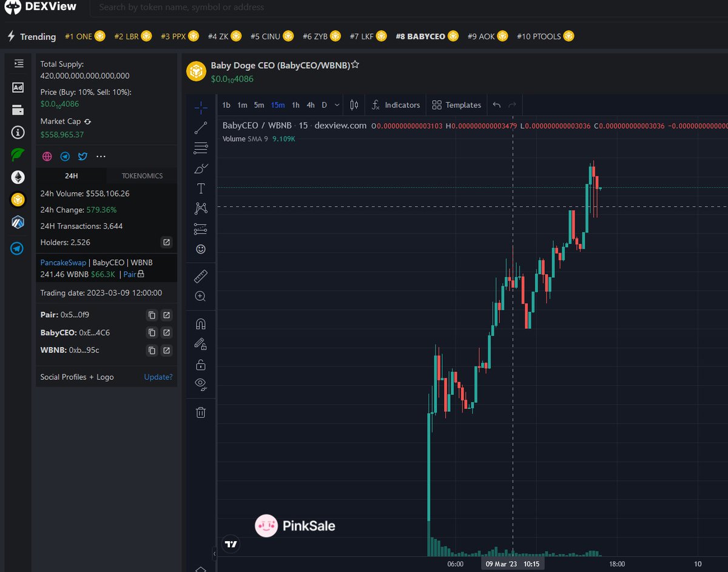This screenshot has height=572, width=728.
Task: Open the wallet icon in the left rail
Action: [x=18, y=110]
